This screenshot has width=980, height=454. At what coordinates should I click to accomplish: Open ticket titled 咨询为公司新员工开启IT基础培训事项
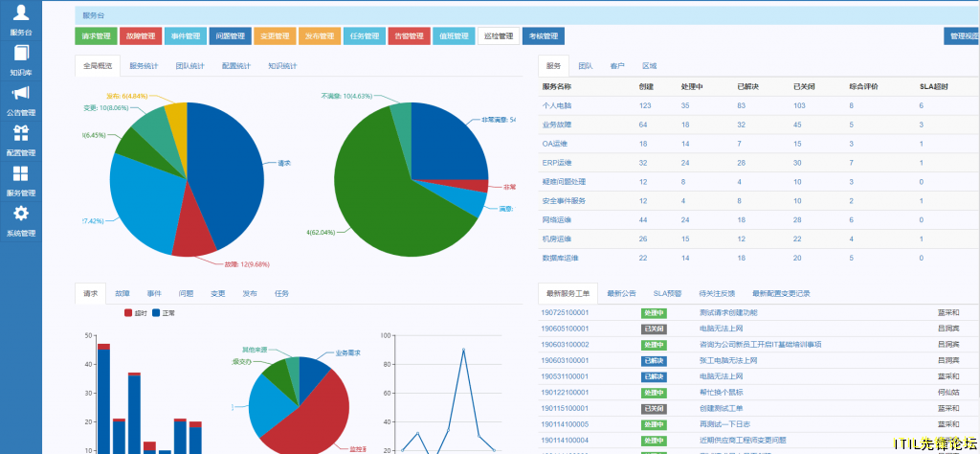[x=760, y=345]
